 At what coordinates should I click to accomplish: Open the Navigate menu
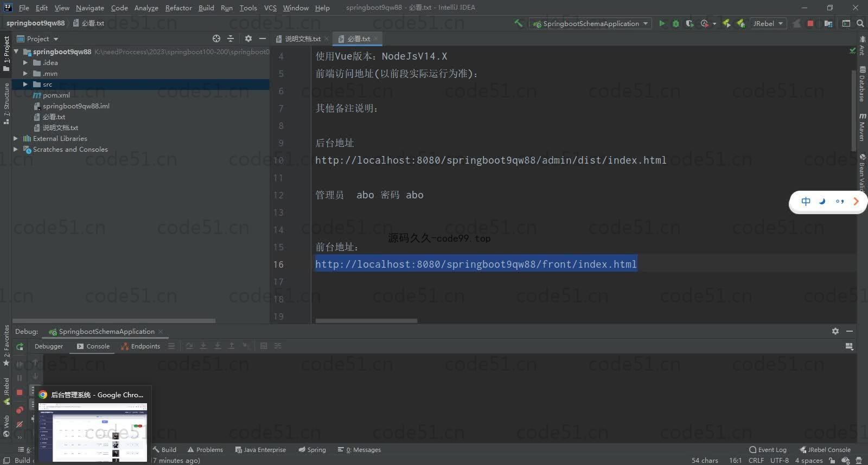(90, 8)
